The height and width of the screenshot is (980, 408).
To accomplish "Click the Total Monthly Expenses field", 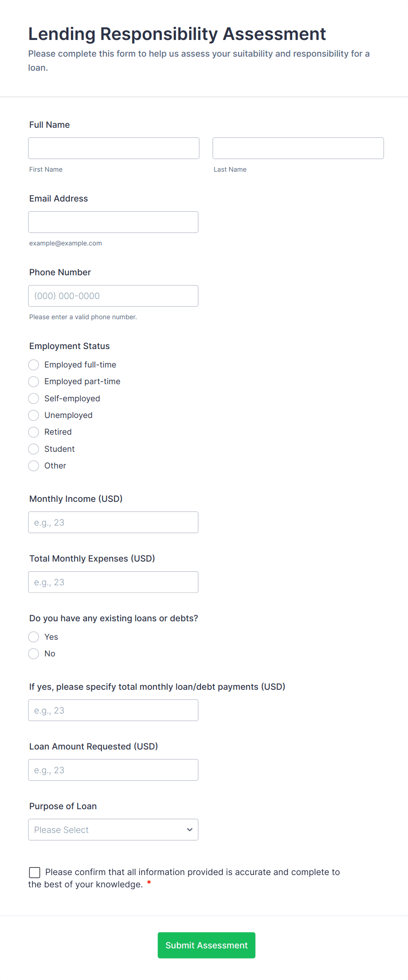I will coord(113,582).
